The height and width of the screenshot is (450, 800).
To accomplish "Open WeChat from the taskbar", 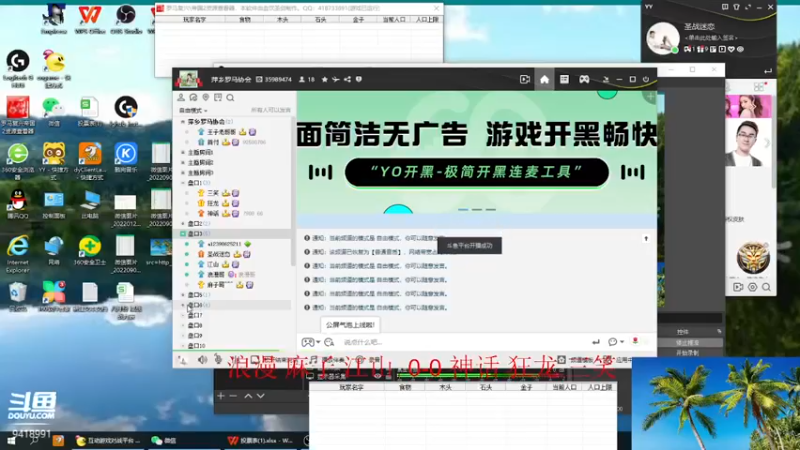I will click(164, 440).
